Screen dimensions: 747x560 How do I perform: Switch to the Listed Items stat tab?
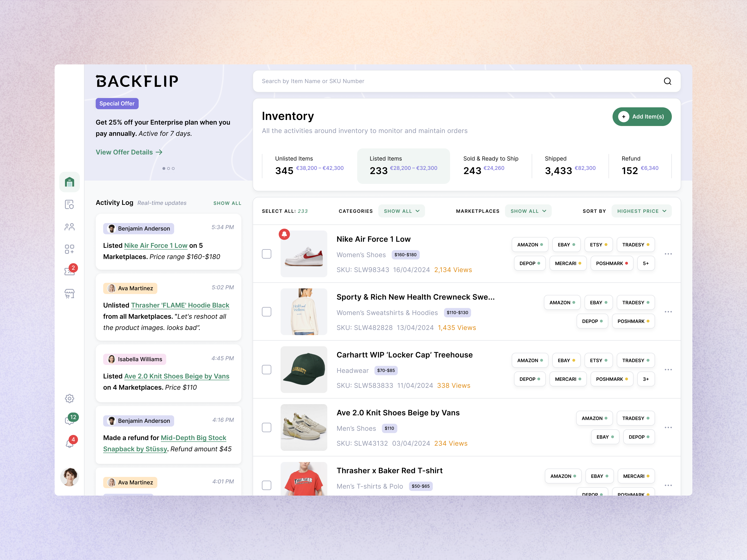click(403, 166)
